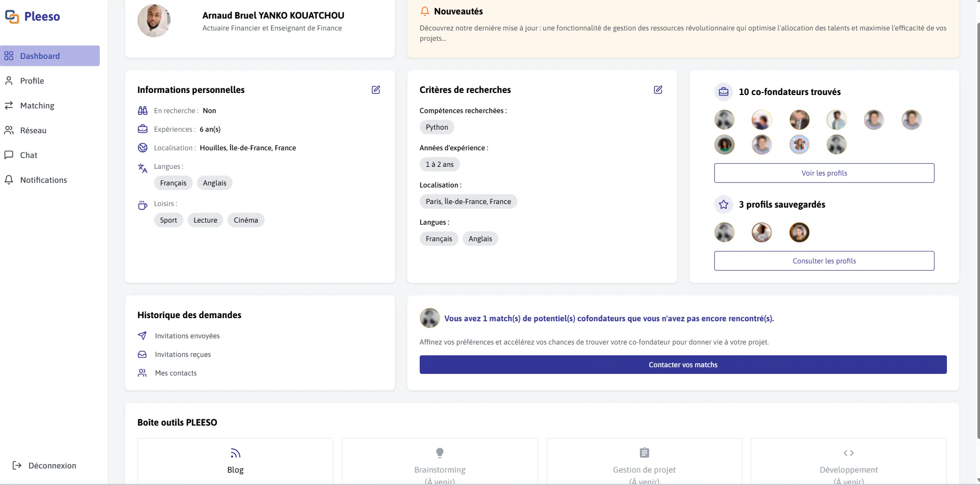Click the Chat bubble icon in sidebar

pos(9,155)
